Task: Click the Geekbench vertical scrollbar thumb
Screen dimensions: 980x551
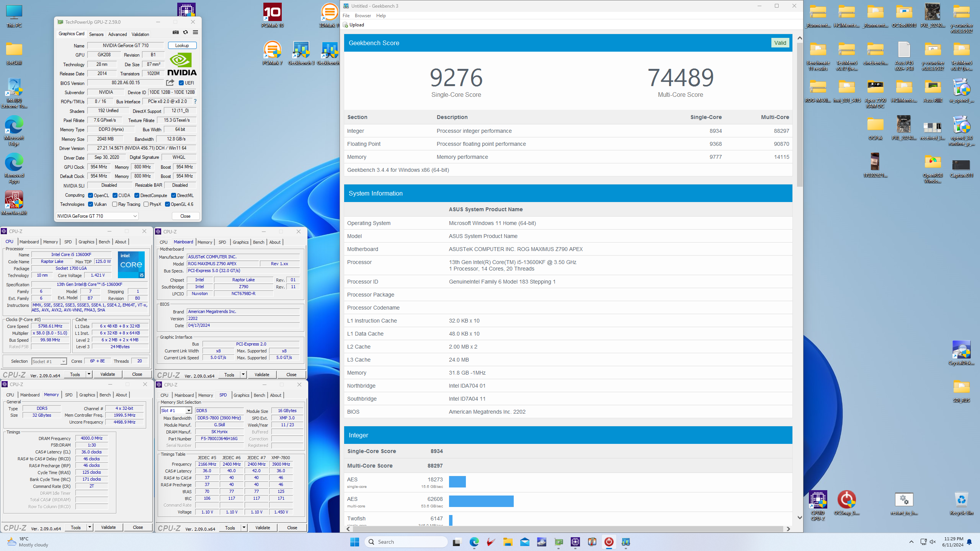Action: [x=800, y=115]
